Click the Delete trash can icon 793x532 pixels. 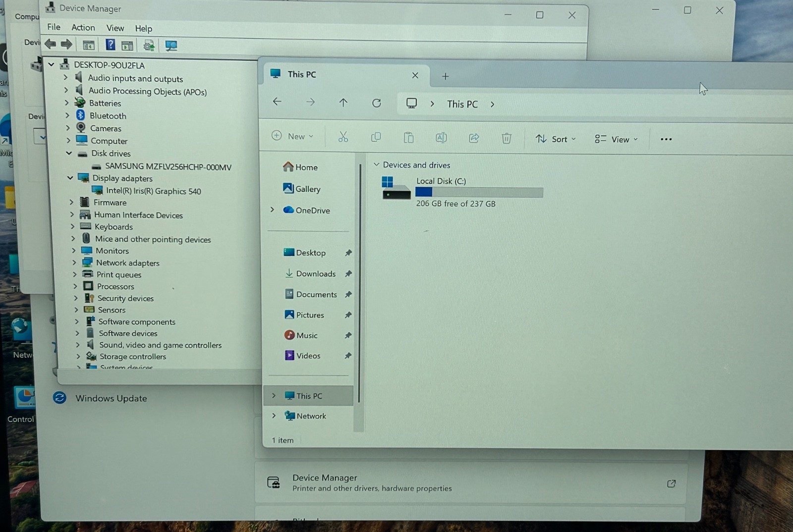click(507, 138)
